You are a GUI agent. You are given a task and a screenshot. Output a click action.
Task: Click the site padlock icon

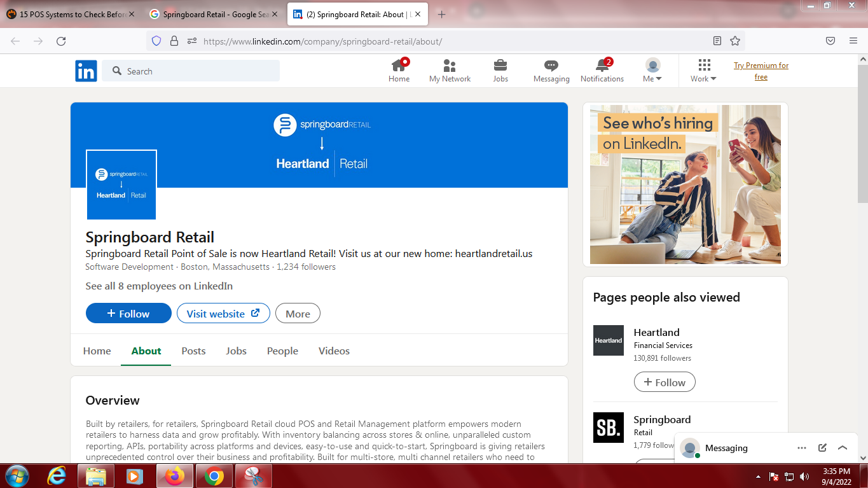point(174,41)
